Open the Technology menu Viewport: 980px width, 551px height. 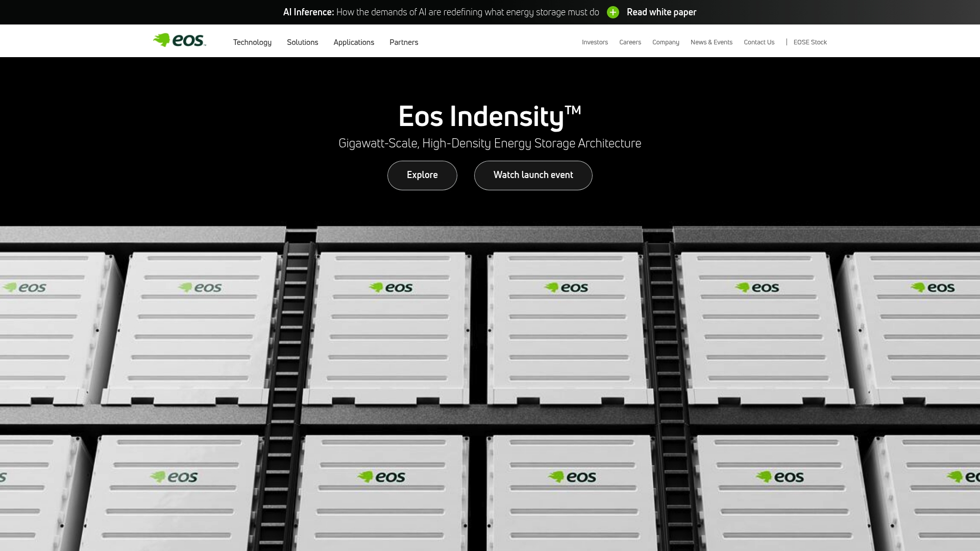(252, 42)
